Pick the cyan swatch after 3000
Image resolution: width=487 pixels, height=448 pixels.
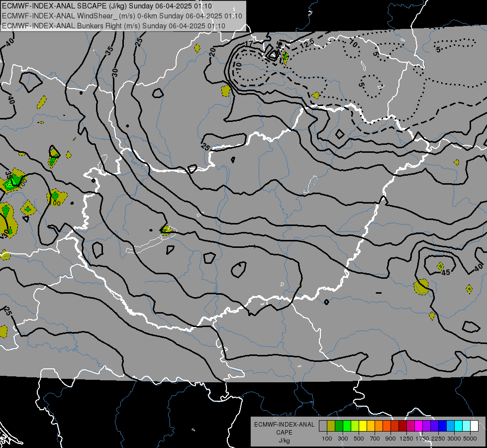point(459,426)
